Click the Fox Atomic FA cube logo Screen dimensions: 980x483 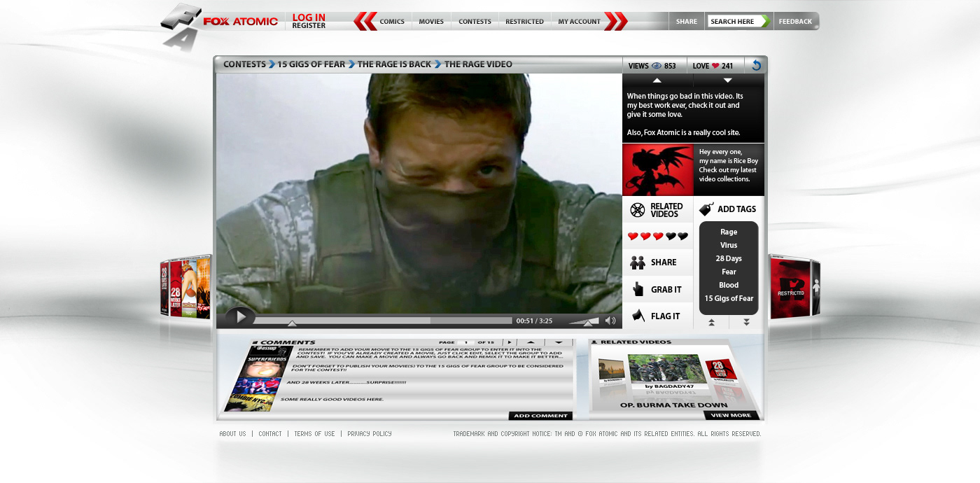tap(181, 27)
